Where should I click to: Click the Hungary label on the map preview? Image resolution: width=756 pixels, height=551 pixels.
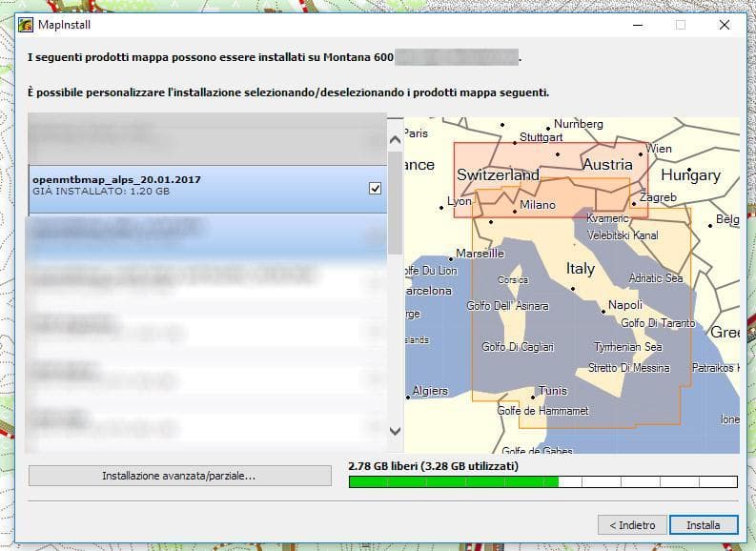[x=690, y=175]
